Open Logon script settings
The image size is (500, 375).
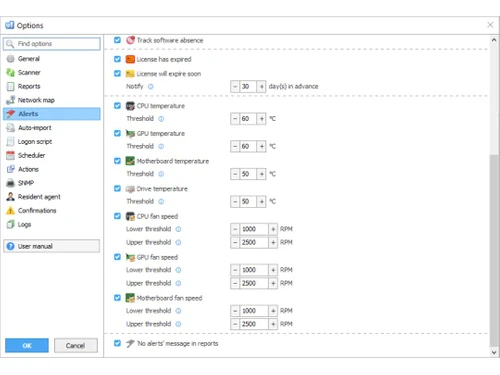[52, 141]
